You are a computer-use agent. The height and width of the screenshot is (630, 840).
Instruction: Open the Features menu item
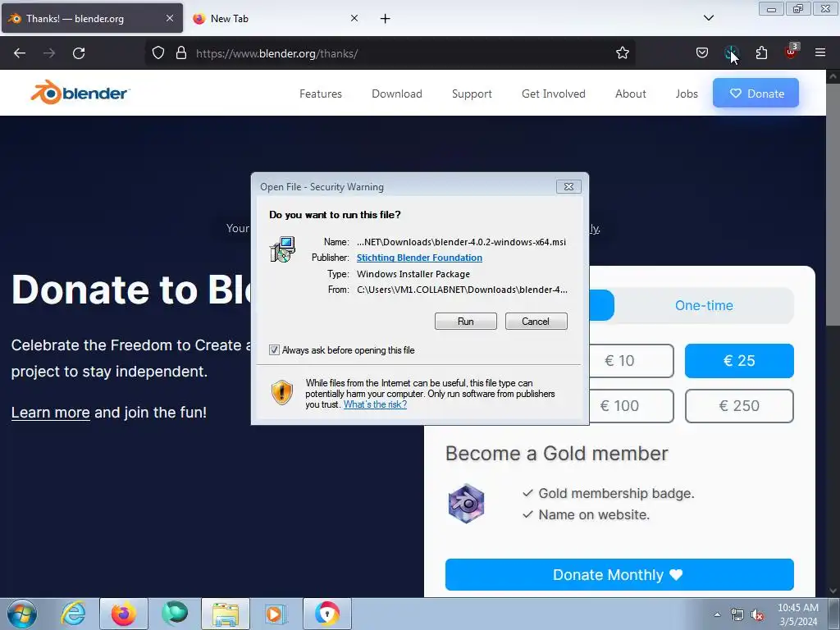[x=321, y=94]
